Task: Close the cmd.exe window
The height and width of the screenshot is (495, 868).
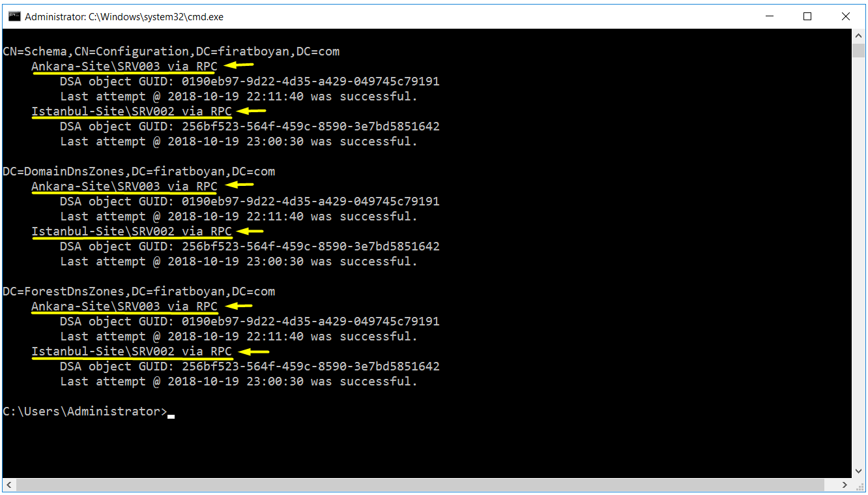Action: tap(845, 16)
